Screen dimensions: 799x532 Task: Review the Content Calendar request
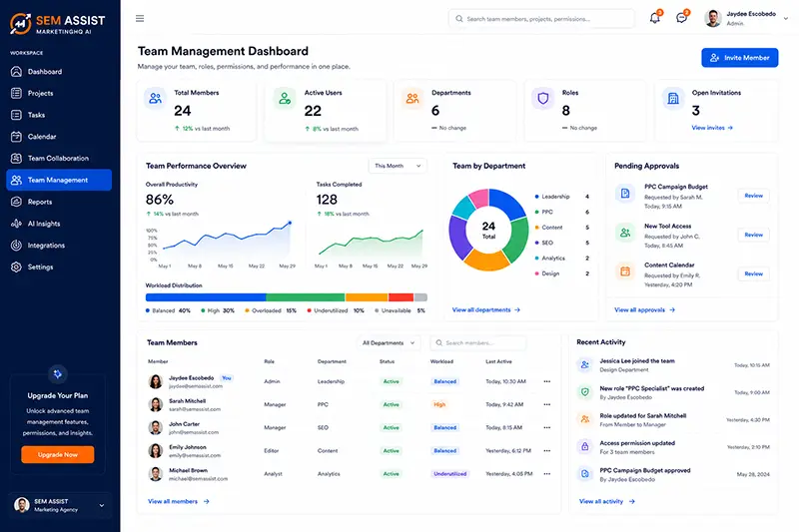[x=753, y=273]
